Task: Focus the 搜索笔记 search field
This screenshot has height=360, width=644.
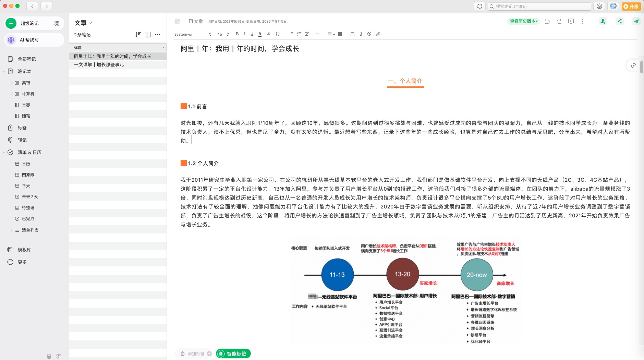Action: 539,6
